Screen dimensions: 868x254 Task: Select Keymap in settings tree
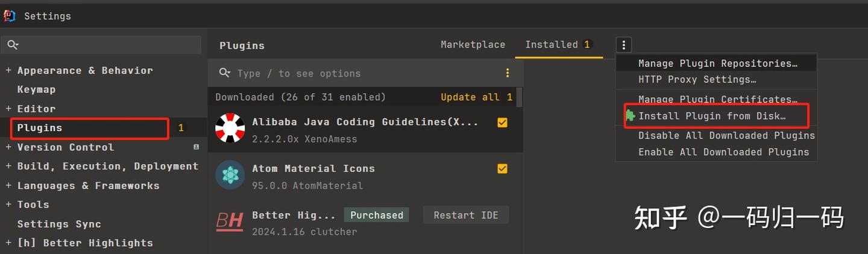(x=36, y=90)
